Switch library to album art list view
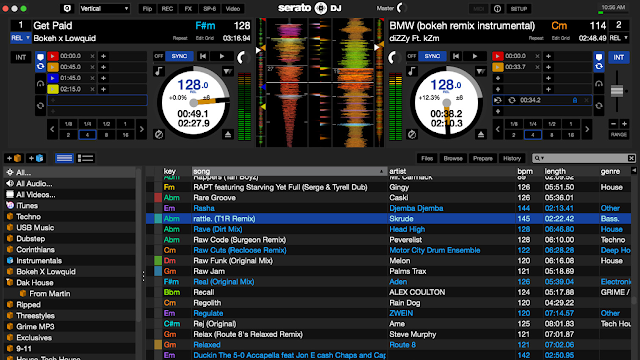The width and height of the screenshot is (640, 360). pyautogui.click(x=85, y=158)
